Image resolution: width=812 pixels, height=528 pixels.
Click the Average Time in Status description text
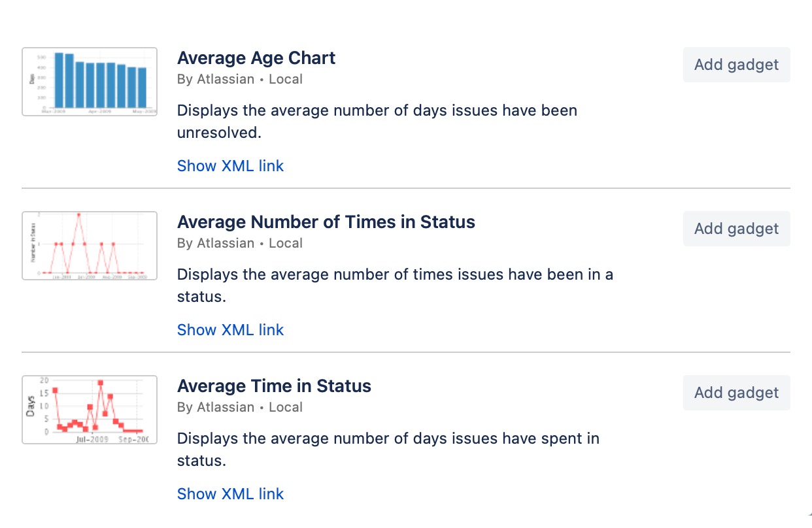[x=388, y=449]
